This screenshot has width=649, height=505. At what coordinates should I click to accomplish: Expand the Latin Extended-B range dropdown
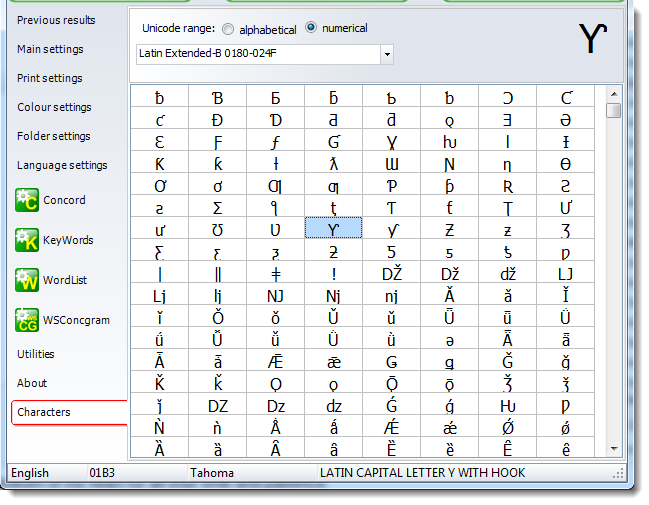click(x=387, y=54)
